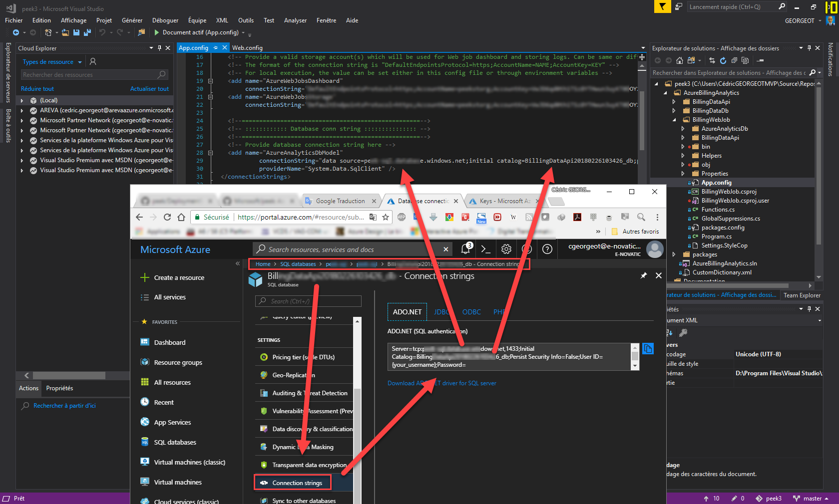839x504 pixels.
Task: Collapse the Azure portal left sidebar
Action: coord(238,263)
